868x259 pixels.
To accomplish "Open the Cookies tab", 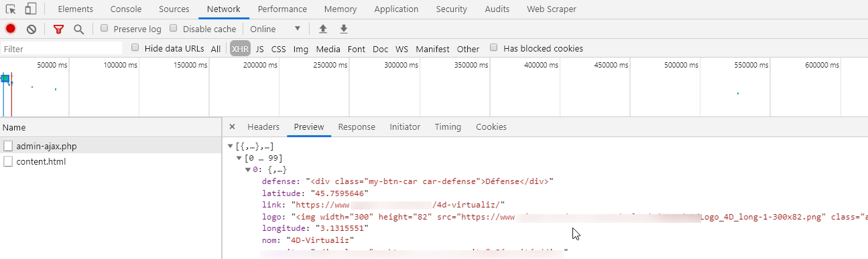I will [x=491, y=126].
